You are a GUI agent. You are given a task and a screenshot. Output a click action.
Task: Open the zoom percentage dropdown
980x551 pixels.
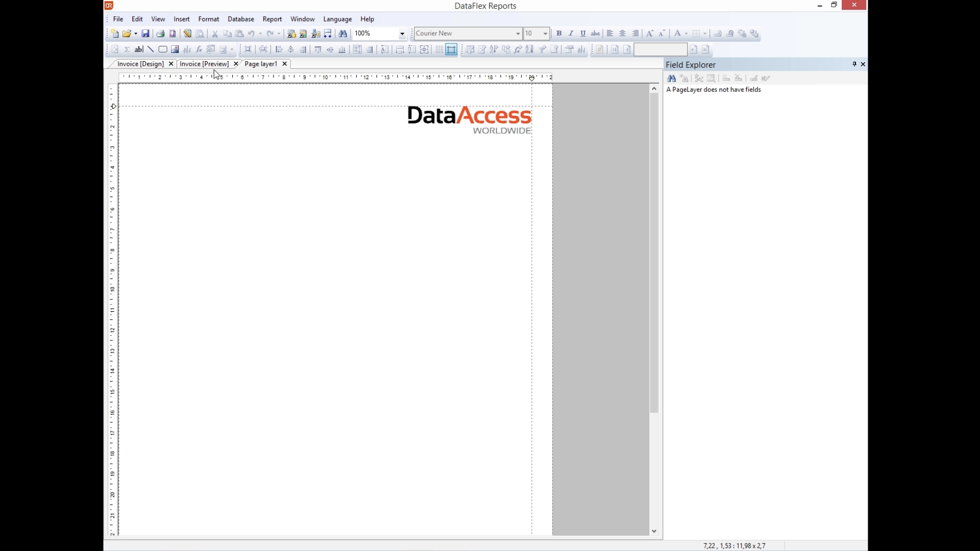tap(402, 34)
